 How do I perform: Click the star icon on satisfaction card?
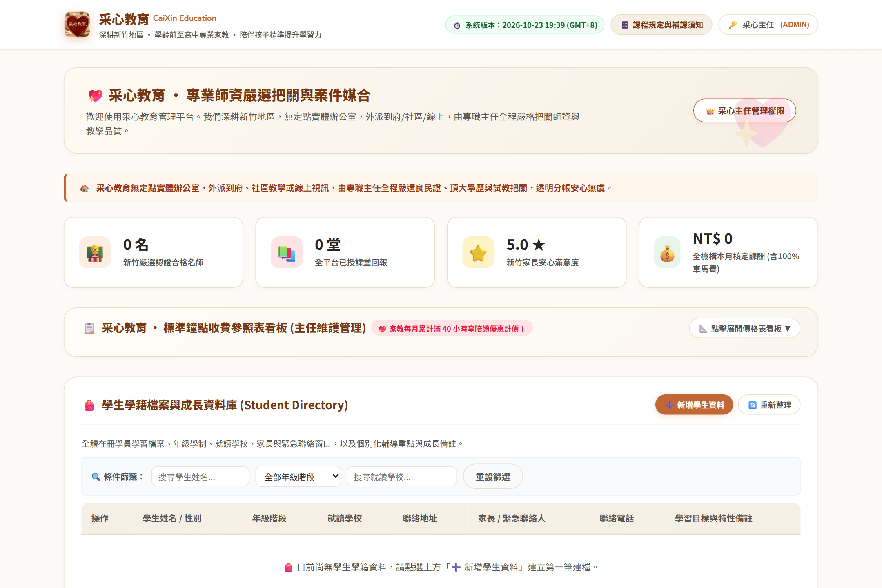coord(478,253)
